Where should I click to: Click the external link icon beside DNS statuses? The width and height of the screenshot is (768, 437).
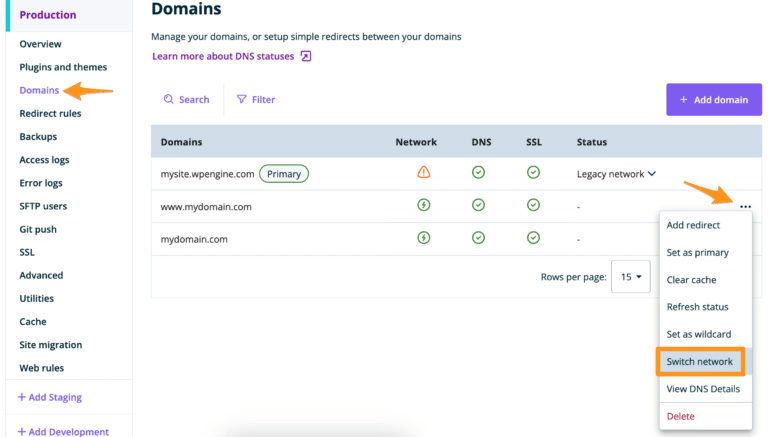point(306,57)
